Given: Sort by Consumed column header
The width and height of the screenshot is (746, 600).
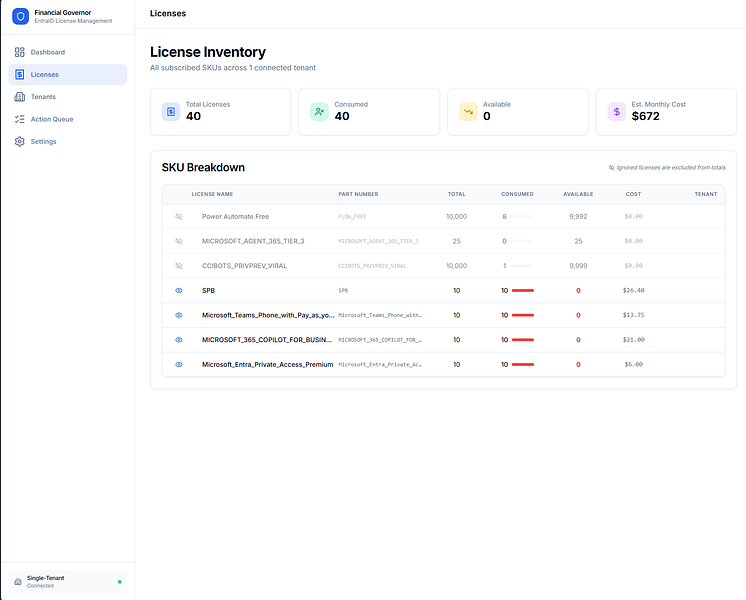Looking at the screenshot, I should pyautogui.click(x=517, y=194).
